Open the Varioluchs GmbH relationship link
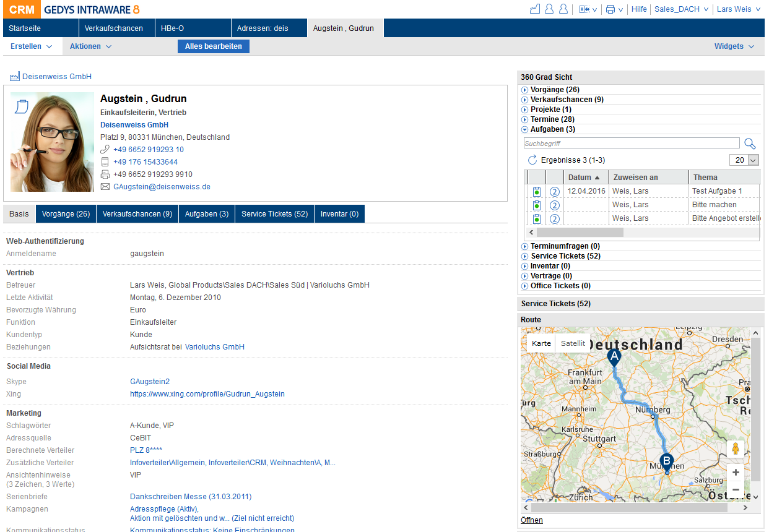Screen dimensions: 769x532 [x=215, y=347]
